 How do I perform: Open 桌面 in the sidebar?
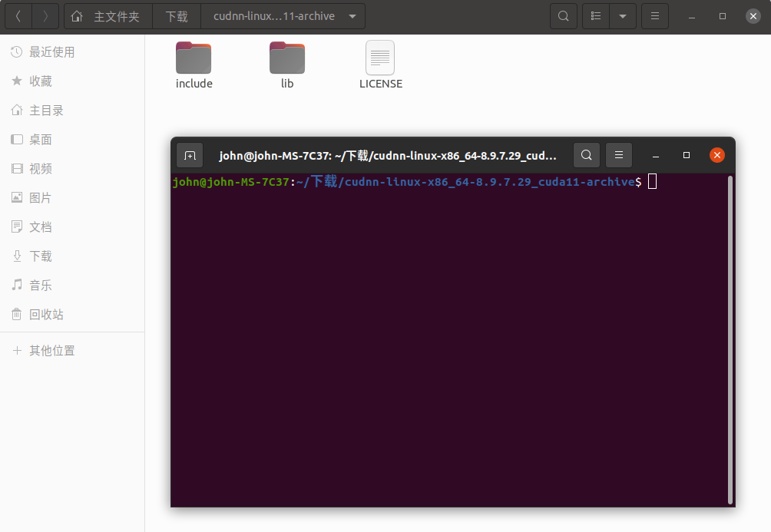(x=72, y=140)
